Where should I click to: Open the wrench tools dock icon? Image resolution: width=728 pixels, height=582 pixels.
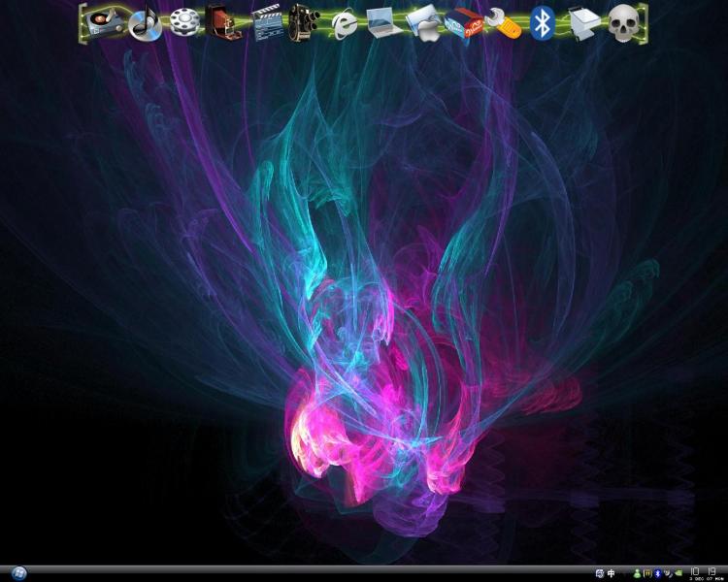(x=503, y=23)
